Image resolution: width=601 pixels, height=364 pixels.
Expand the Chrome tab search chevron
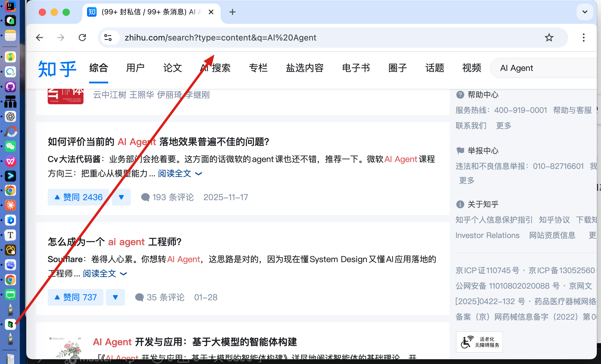pos(585,12)
